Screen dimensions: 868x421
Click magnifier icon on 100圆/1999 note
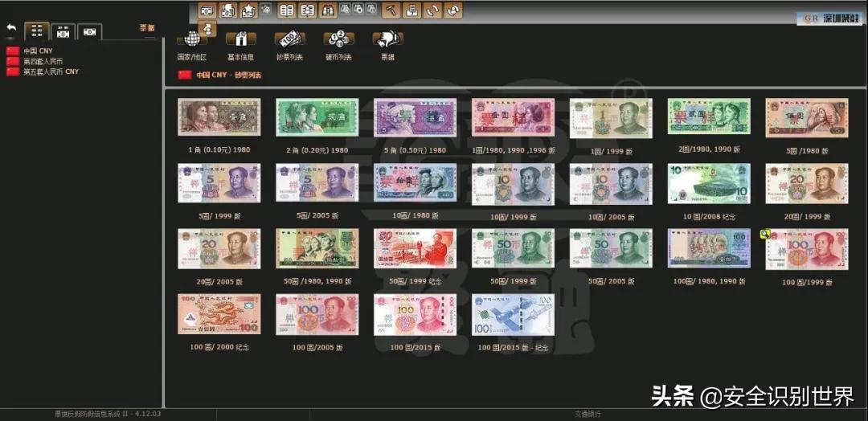coord(765,234)
